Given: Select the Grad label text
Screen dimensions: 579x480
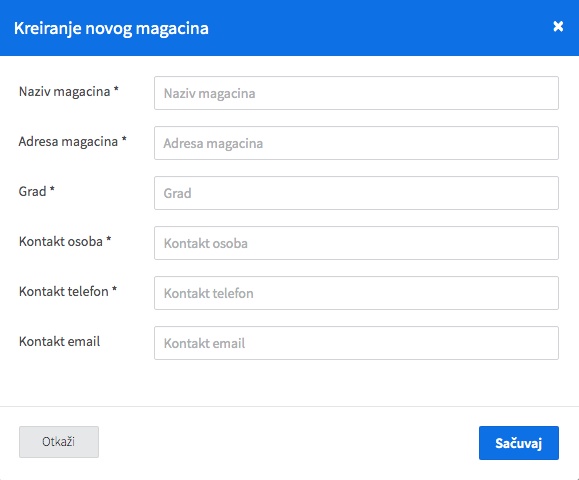Looking at the screenshot, I should pos(32,192).
